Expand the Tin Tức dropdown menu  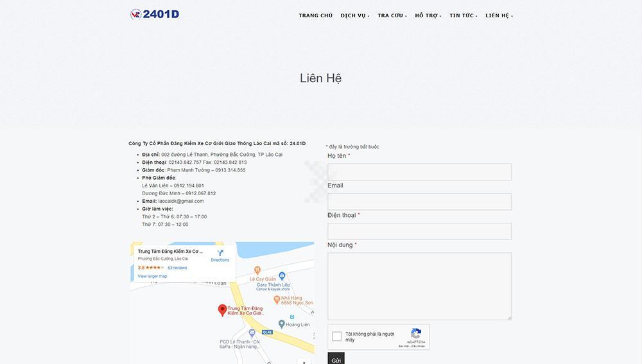[463, 15]
